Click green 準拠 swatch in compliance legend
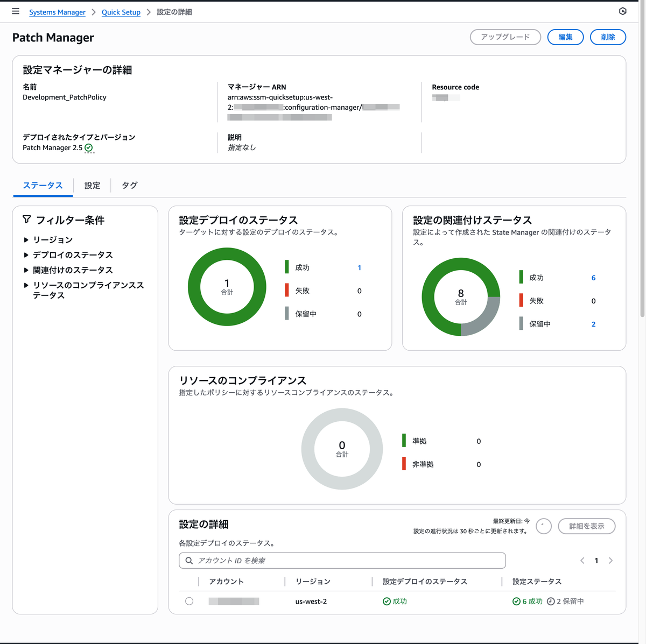 (404, 441)
